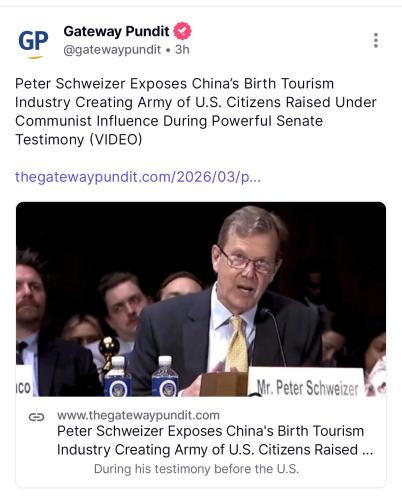Click the bearded man at photo's left edge
The height and width of the screenshot is (500, 402).
[31, 293]
